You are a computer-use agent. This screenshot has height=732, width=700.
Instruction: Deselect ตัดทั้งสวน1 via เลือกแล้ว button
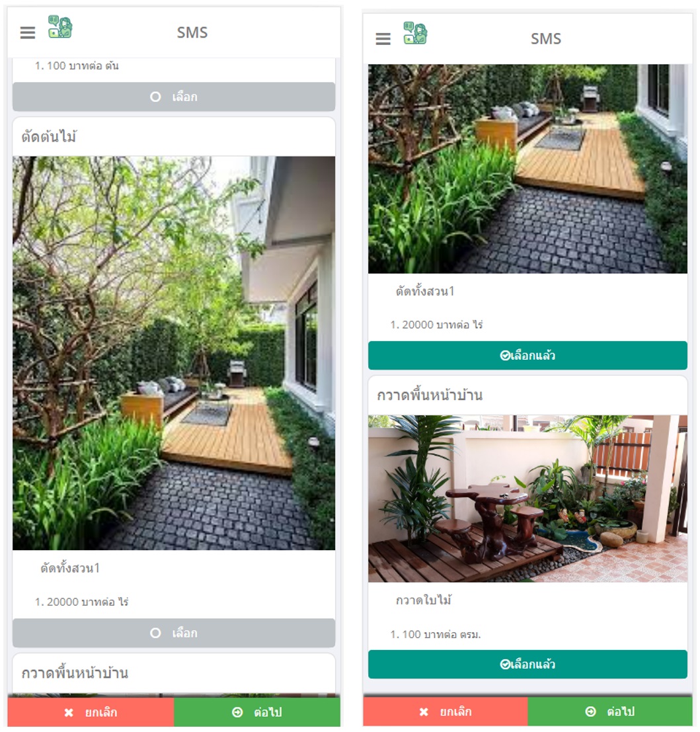pyautogui.click(x=527, y=355)
